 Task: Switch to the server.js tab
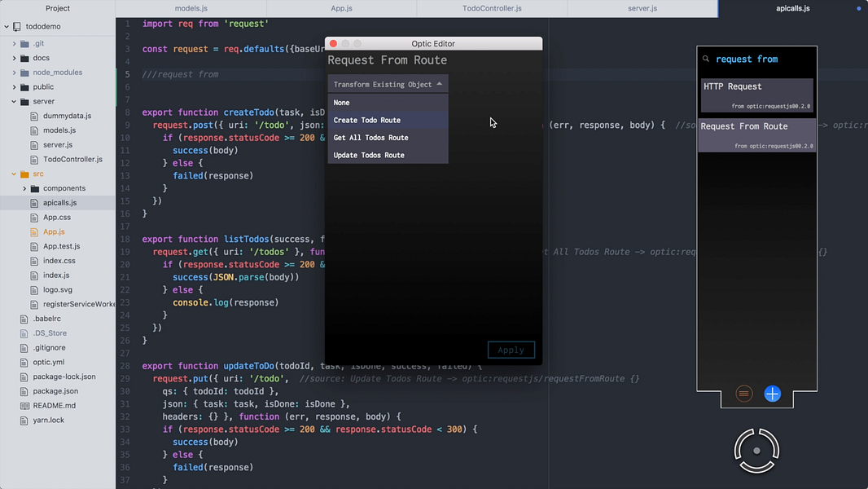click(642, 8)
